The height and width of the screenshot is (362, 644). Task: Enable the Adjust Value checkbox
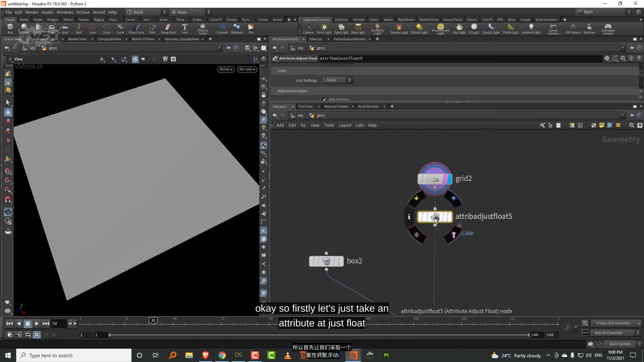325,99
